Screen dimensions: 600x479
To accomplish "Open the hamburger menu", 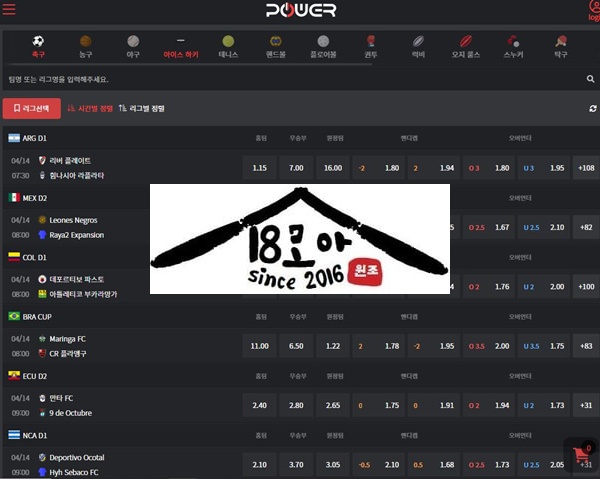I will tap(9, 9).
